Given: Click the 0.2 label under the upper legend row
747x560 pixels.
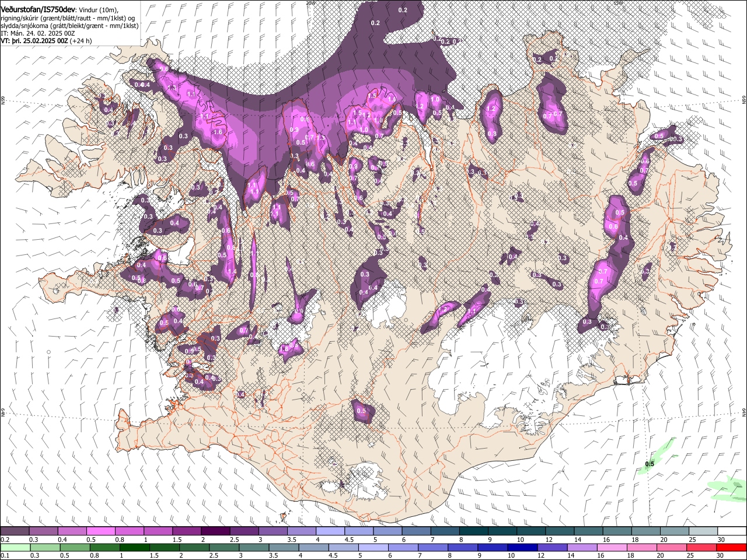Looking at the screenshot, I should [5, 540].
